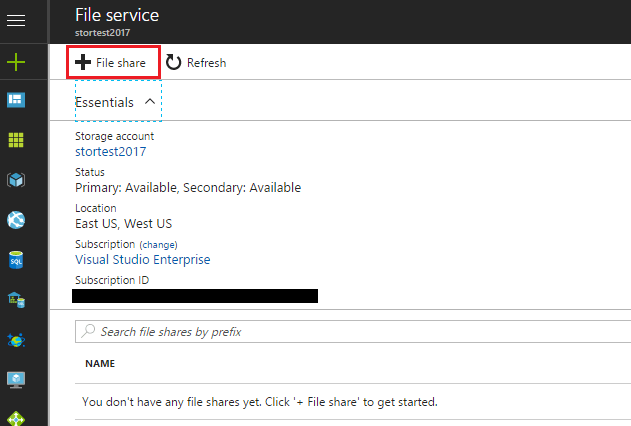Click the Search file shares by prefix field
This screenshot has height=426, width=631.
pos(353,331)
